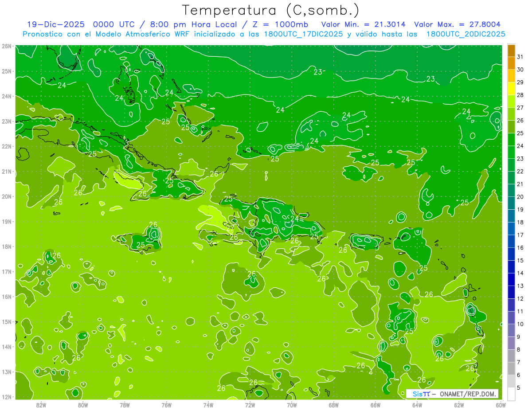Click the legend value '12'
Image resolution: width=532 pixels, height=411 pixels.
coord(520,298)
